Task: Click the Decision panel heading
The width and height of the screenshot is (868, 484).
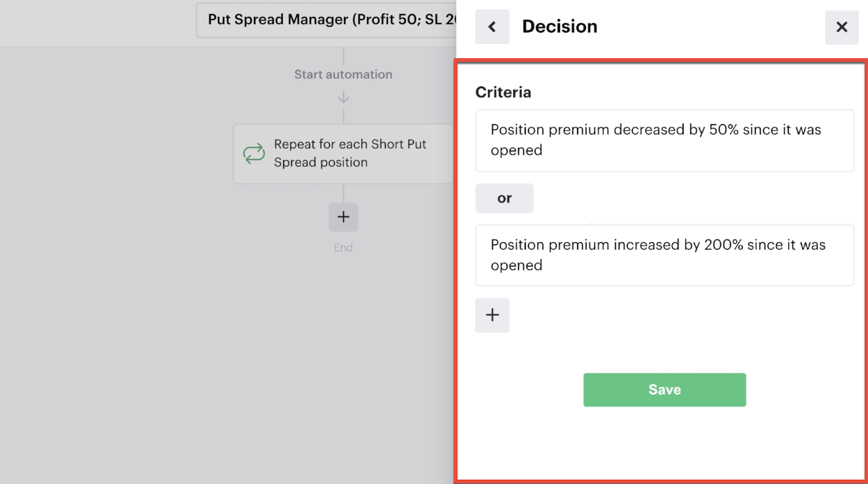Action: click(559, 27)
